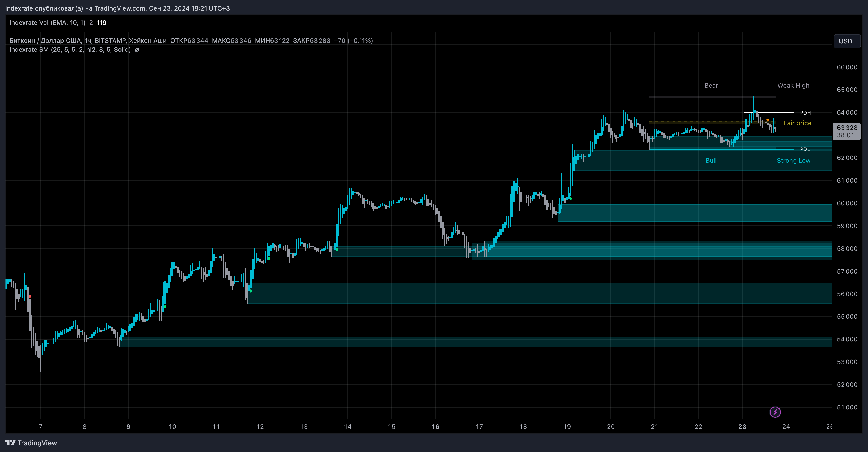The height and width of the screenshot is (452, 868).
Task: Open the USD currency selector
Action: [847, 41]
